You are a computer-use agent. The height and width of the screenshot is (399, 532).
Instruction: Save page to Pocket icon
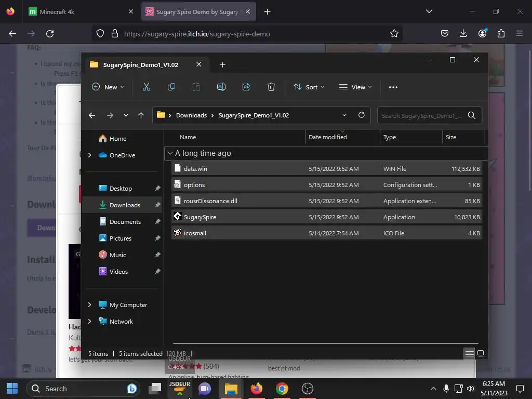445,33
